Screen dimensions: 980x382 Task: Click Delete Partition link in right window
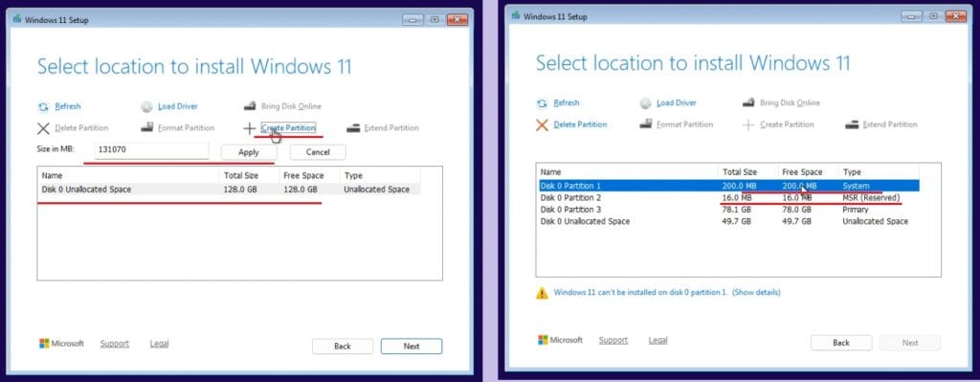[580, 124]
